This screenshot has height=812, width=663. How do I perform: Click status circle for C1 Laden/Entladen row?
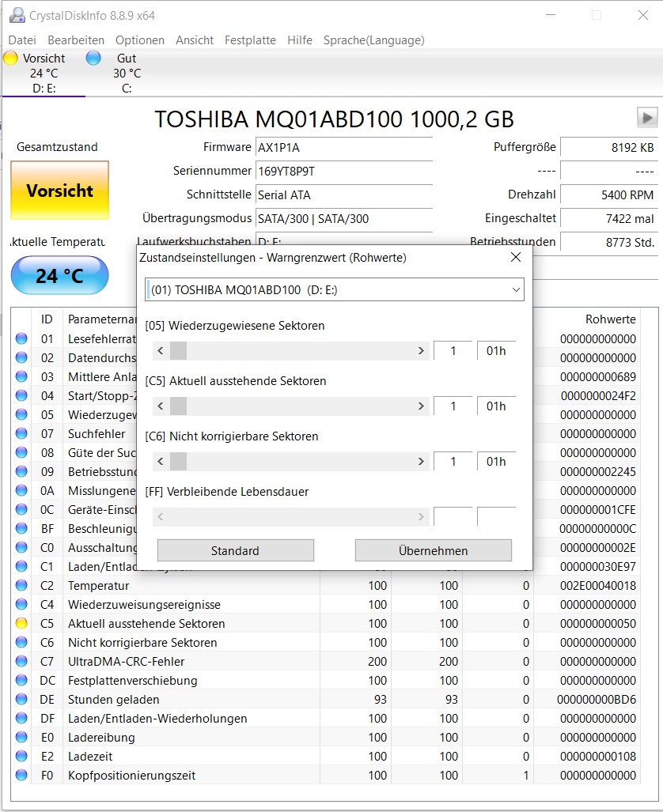[21, 567]
